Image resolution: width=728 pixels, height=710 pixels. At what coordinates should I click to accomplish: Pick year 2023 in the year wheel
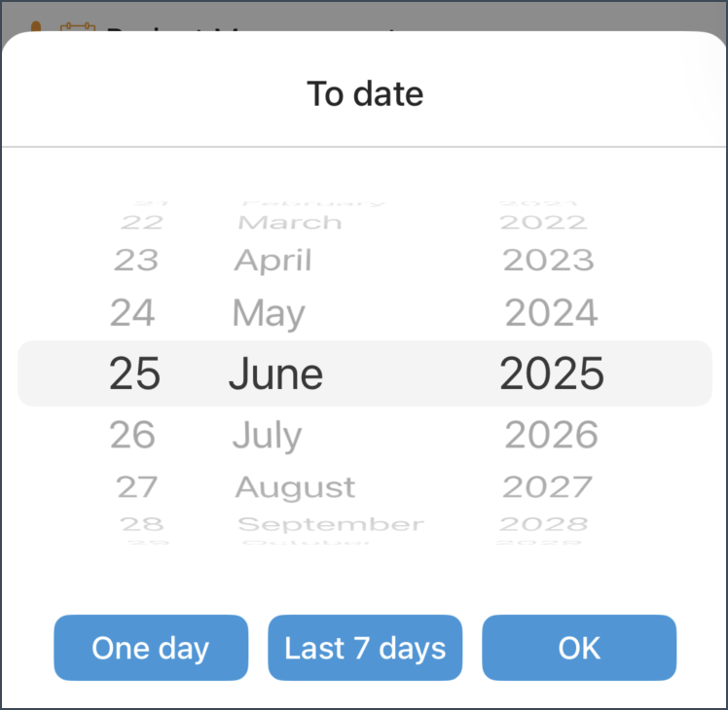coord(548,260)
